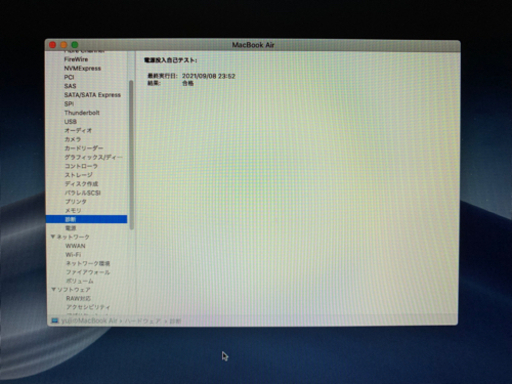The width and height of the screenshot is (512, 384).
Task: Select ネットワーク環境 in the sidebar
Action: click(88, 263)
